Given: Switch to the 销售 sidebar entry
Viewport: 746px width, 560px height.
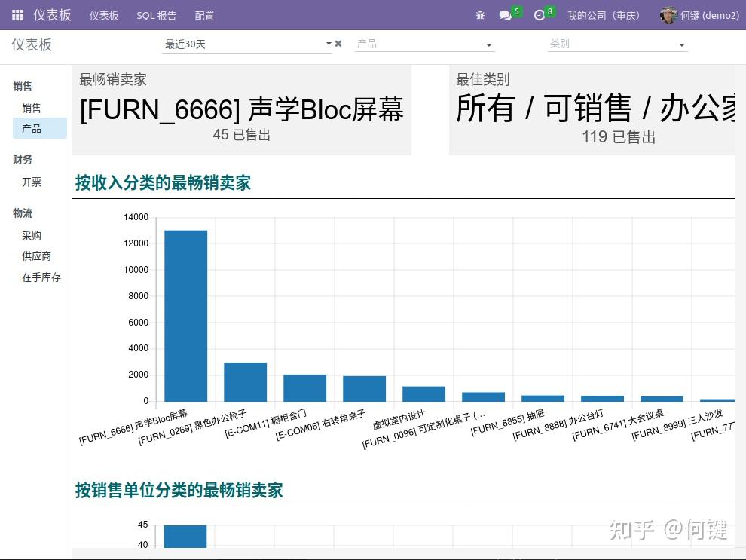Looking at the screenshot, I should pyautogui.click(x=32, y=108).
